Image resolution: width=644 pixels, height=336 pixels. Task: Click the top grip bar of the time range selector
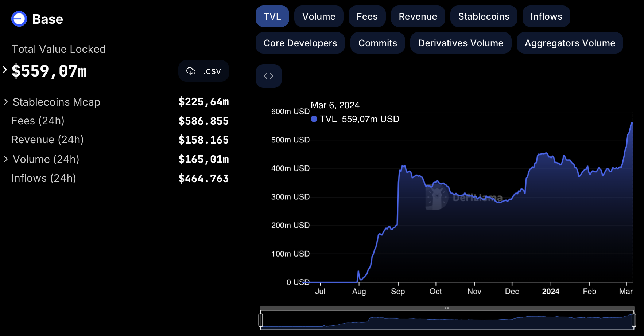click(x=447, y=308)
